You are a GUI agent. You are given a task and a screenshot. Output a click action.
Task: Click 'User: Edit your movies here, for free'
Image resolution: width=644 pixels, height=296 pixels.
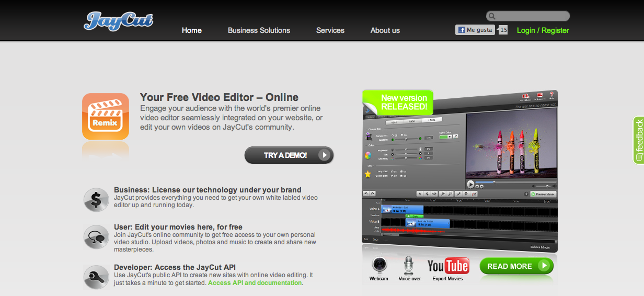pos(178,227)
